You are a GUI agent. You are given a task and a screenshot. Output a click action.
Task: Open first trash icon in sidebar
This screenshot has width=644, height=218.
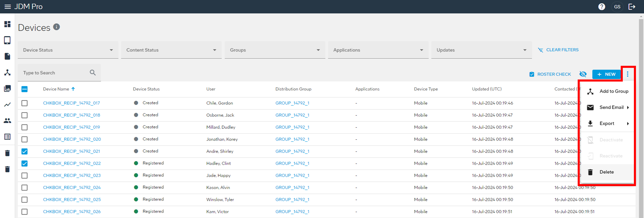tap(7, 153)
